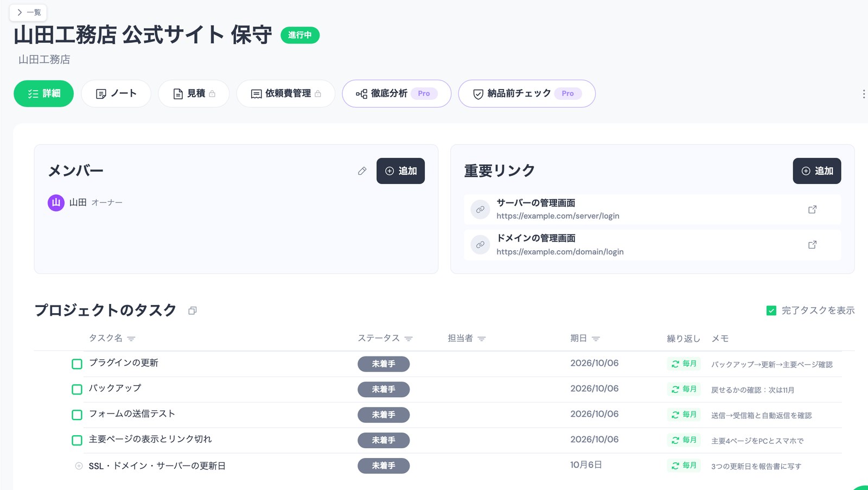Image resolution: width=868 pixels, height=490 pixels.
Task: Open external link for ドメインの管理画面
Action: click(812, 245)
